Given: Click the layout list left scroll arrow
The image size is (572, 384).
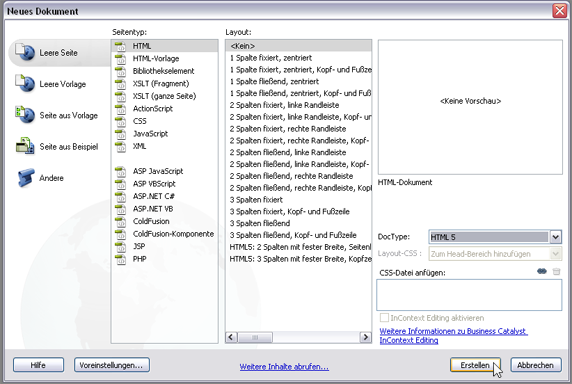Looking at the screenshot, I should (x=231, y=337).
